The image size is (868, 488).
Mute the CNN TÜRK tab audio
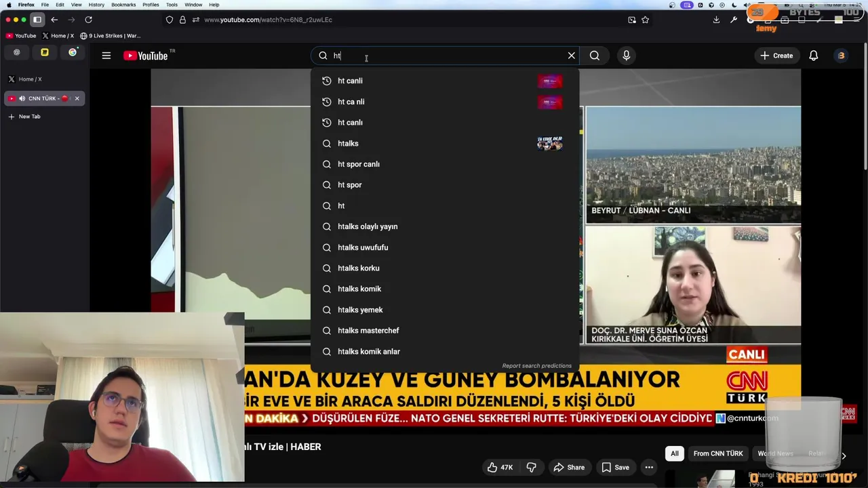[22, 98]
